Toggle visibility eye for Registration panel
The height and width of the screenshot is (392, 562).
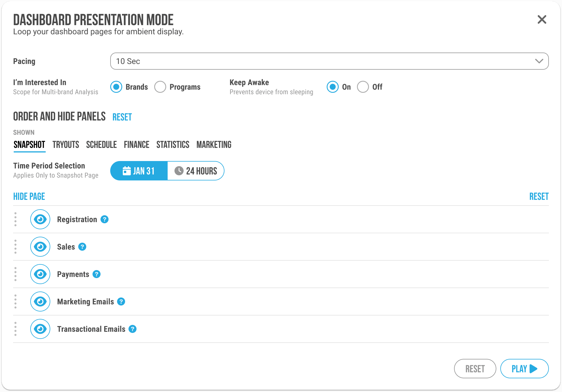[40, 219]
